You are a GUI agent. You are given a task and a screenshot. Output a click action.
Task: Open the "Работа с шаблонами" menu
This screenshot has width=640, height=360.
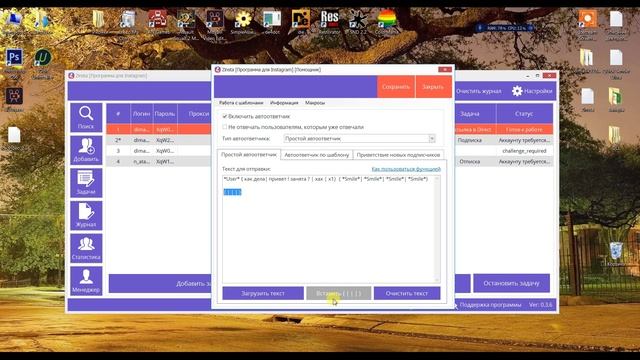point(241,103)
